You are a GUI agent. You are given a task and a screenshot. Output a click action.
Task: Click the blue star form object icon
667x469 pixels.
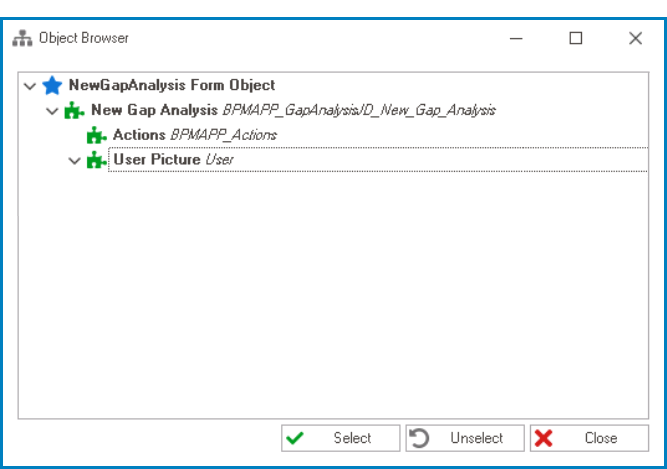coord(52,86)
